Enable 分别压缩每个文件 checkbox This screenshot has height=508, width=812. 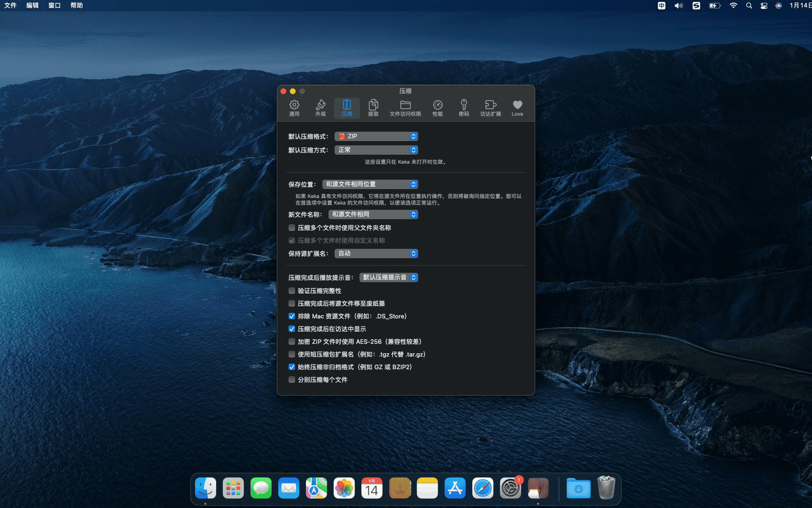coord(292,380)
